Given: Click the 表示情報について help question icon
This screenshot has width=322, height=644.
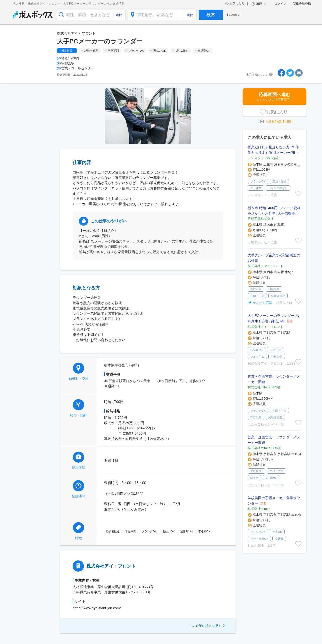Looking at the screenshot, I should [271, 74].
